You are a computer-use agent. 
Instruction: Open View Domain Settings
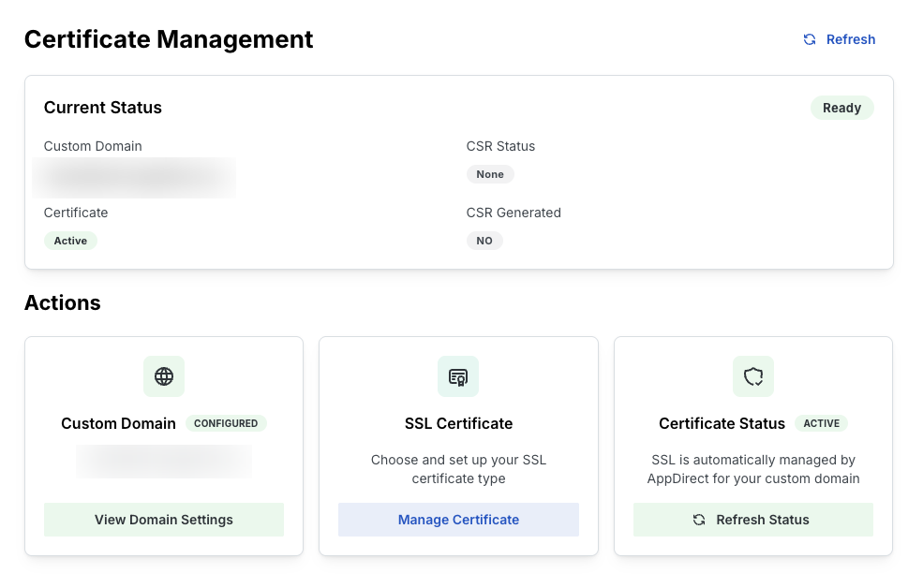(x=164, y=520)
